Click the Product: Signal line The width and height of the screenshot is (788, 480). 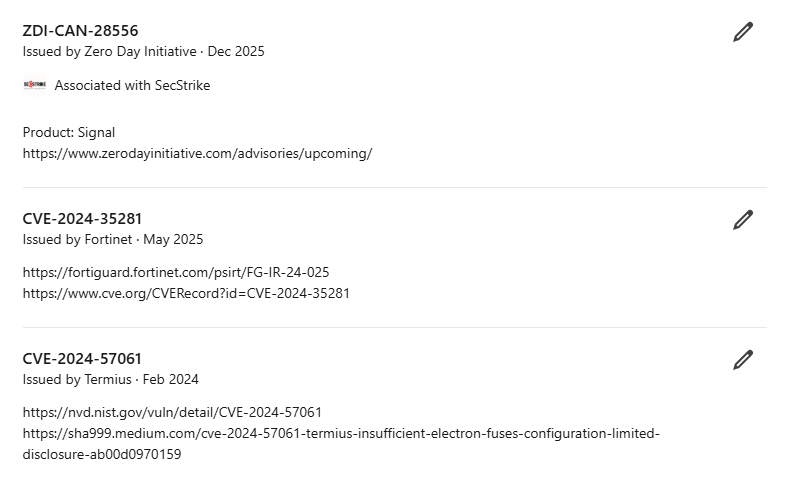click(69, 132)
